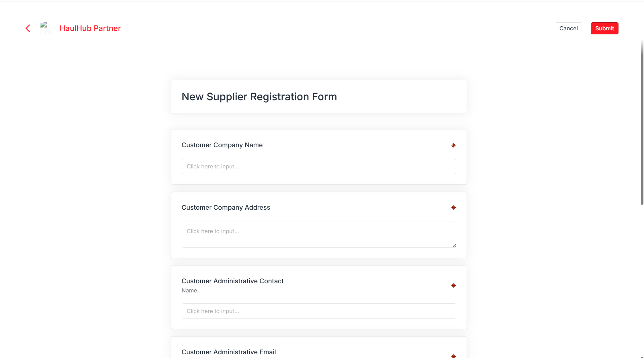The height and width of the screenshot is (358, 644).
Task: Click the Customer Administrative Email label
Action: click(x=229, y=352)
